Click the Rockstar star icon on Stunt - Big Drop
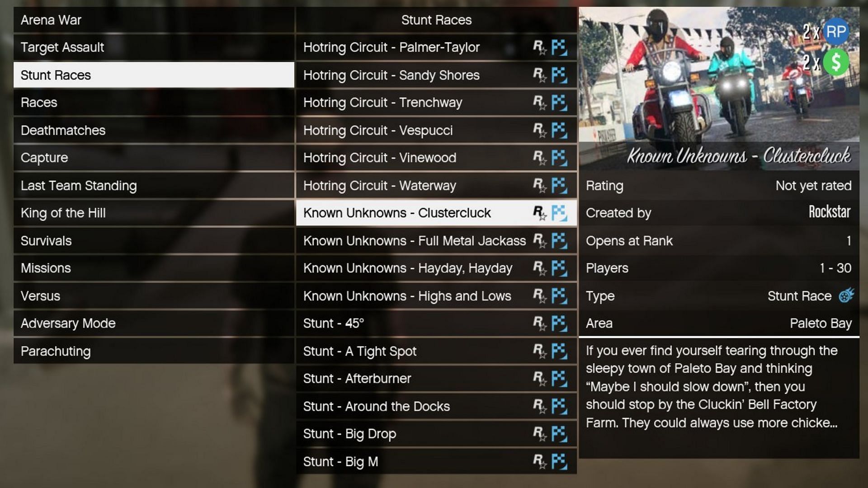This screenshot has width=868, height=488. click(538, 433)
